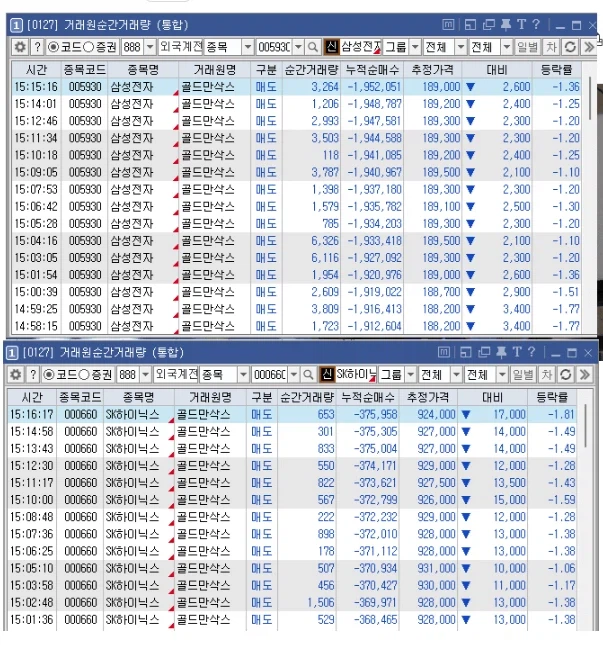Select 증권 radio button in lower window
Viewport: 603px width, 645px height.
coord(84,374)
